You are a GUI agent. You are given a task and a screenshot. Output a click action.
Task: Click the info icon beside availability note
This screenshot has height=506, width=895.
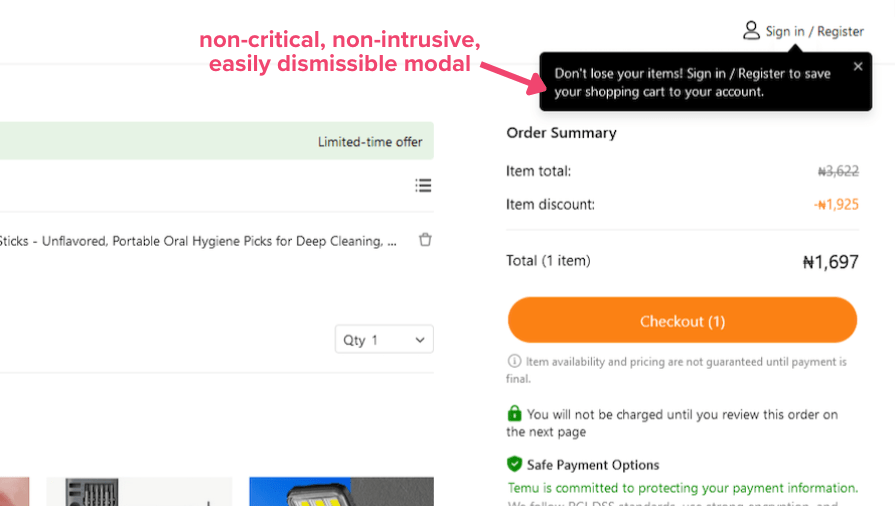514,361
